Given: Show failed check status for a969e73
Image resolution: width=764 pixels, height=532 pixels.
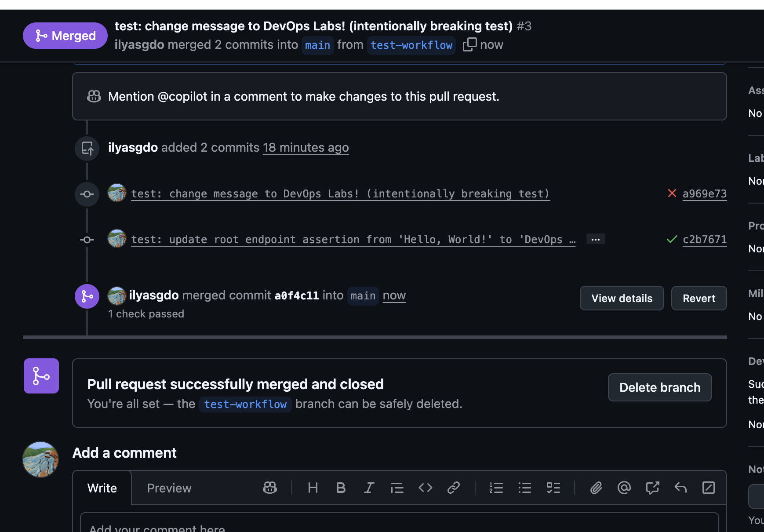Looking at the screenshot, I should pyautogui.click(x=672, y=193).
